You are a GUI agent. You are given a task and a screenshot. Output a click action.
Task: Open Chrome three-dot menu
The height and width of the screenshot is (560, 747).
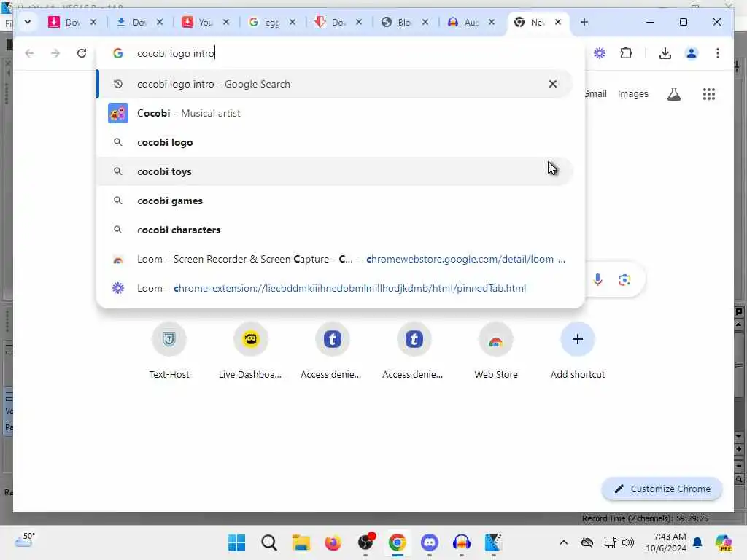point(718,53)
